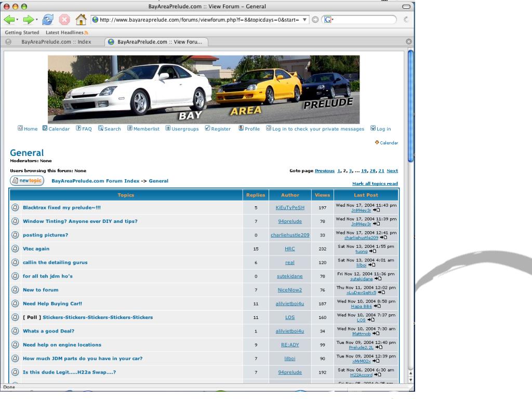The height and width of the screenshot is (399, 532).
Task: Open the Getting Started bookmark
Action: (x=22, y=33)
